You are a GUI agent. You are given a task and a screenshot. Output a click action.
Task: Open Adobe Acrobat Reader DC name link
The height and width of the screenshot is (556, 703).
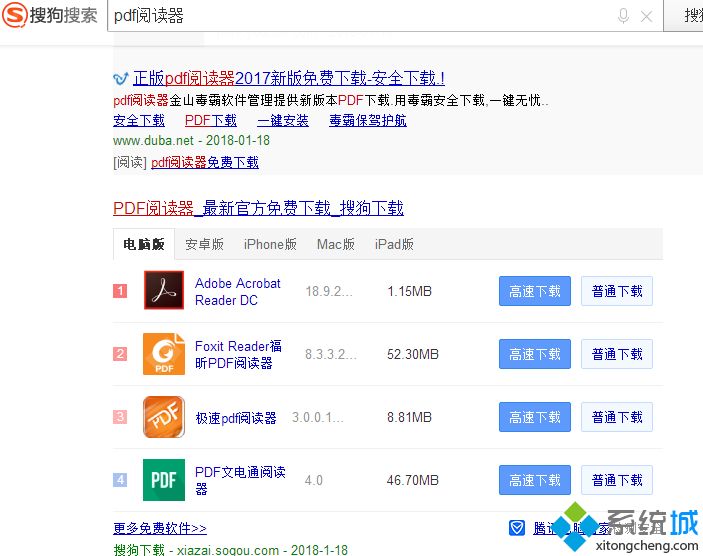pos(238,291)
